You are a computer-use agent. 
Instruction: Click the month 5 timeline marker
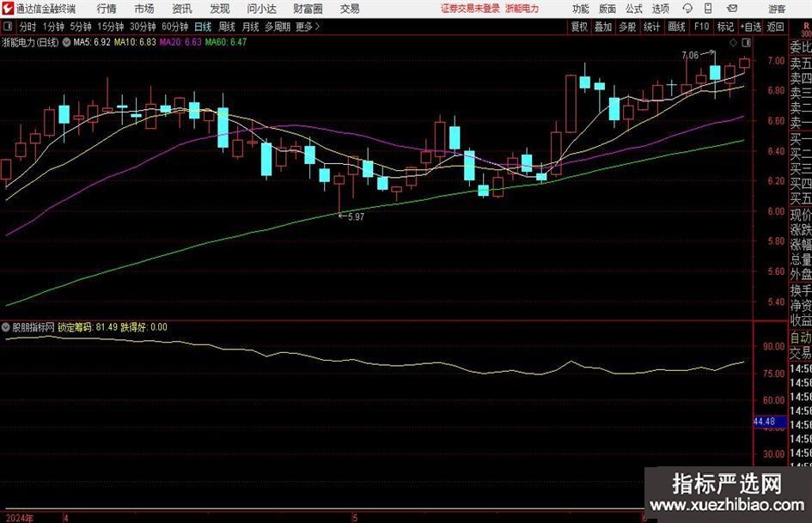point(355,519)
